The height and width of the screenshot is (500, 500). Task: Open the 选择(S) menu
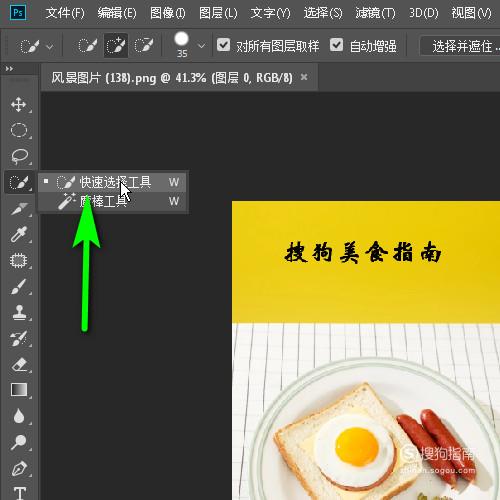point(323,13)
